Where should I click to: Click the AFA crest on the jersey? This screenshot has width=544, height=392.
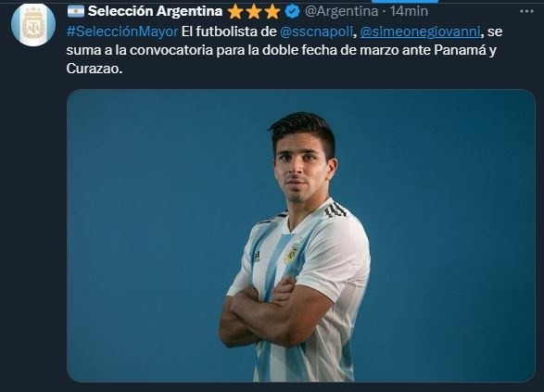293,253
